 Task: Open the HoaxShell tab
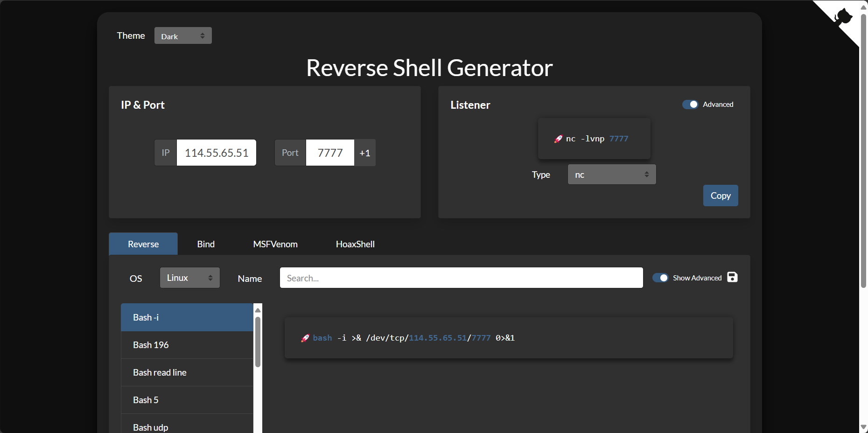[x=355, y=244]
